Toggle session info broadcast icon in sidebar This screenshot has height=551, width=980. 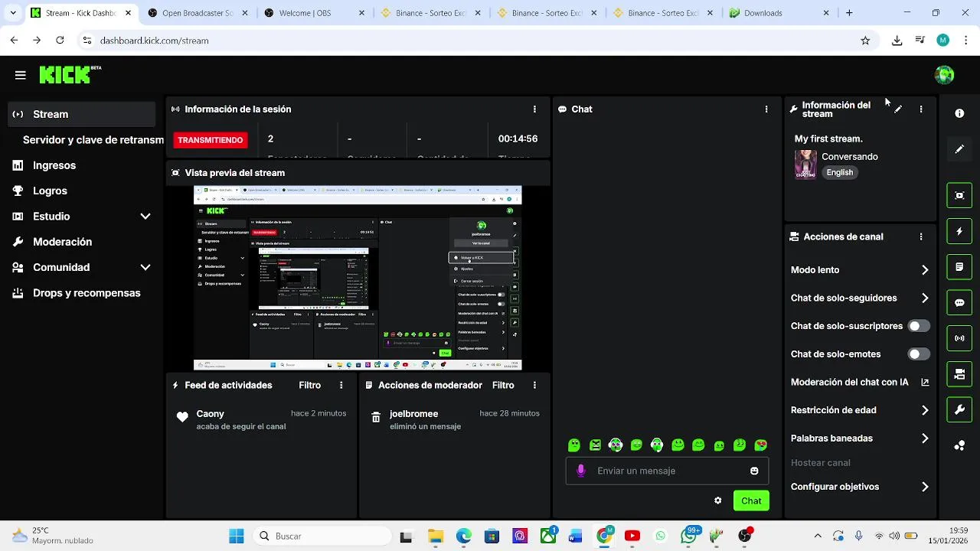click(959, 338)
